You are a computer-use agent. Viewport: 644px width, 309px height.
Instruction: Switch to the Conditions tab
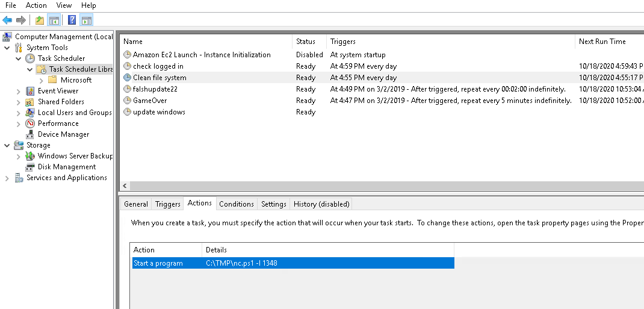[x=236, y=204]
